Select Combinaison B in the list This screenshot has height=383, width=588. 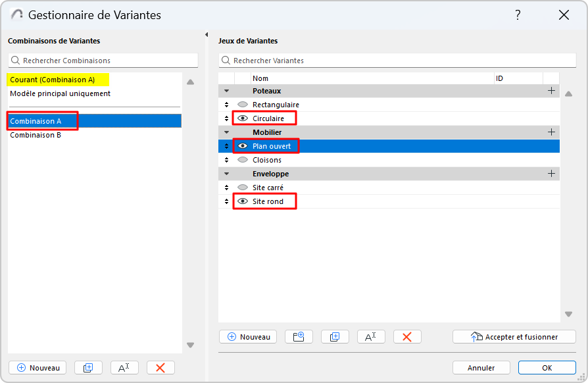click(x=36, y=136)
